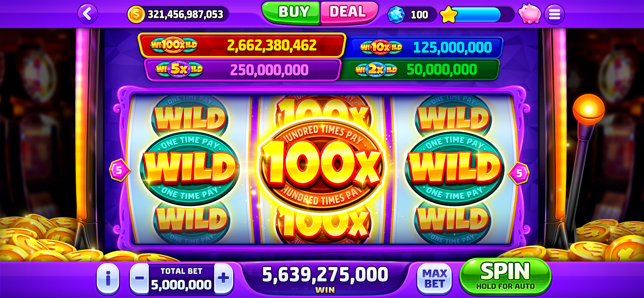The height and width of the screenshot is (298, 644).
Task: Tap the left payline 5 marker
Action: coord(119,170)
